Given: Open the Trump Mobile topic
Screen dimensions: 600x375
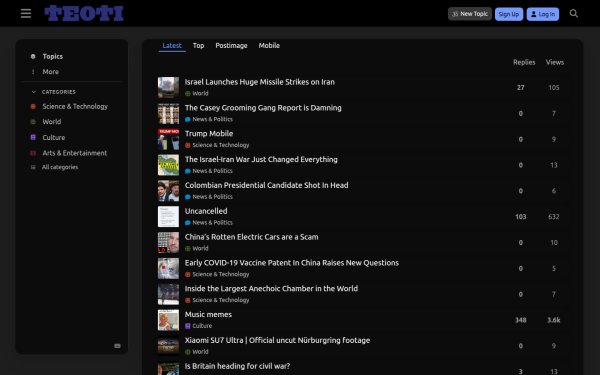Looking at the screenshot, I should pyautogui.click(x=209, y=134).
